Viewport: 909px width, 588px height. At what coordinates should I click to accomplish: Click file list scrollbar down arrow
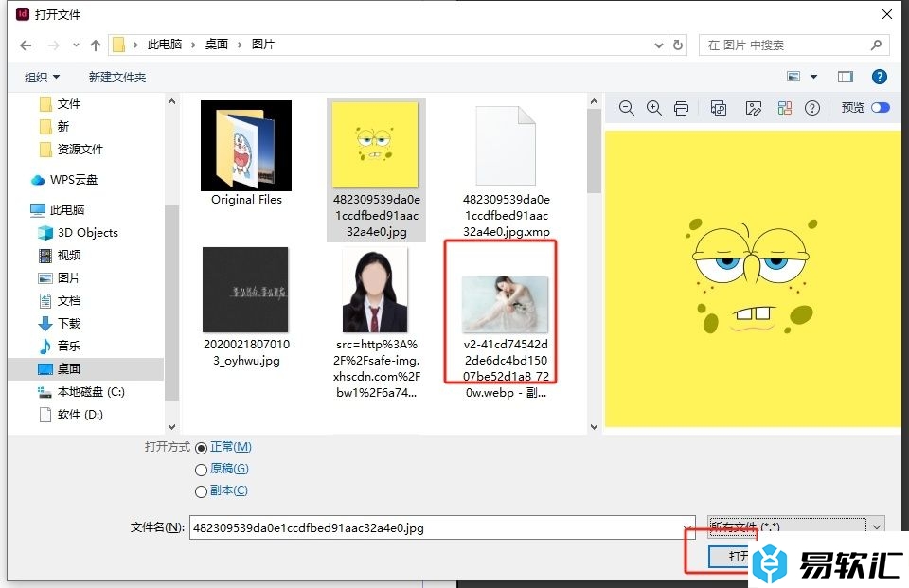(x=594, y=427)
